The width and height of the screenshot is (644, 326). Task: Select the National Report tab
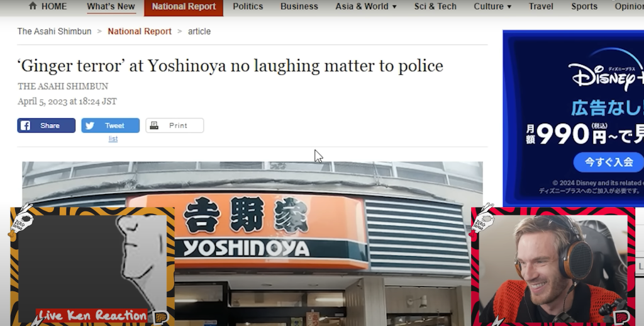coord(184,7)
